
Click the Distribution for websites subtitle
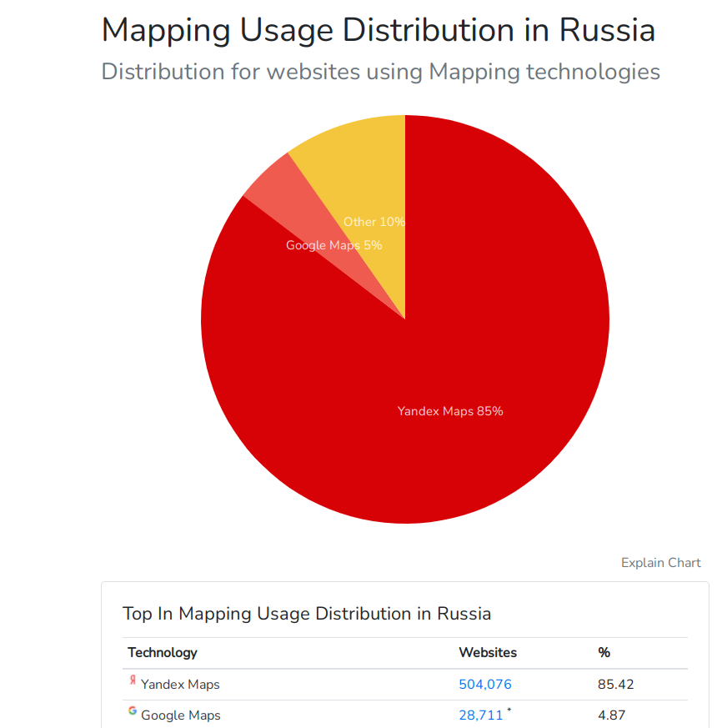380,72
